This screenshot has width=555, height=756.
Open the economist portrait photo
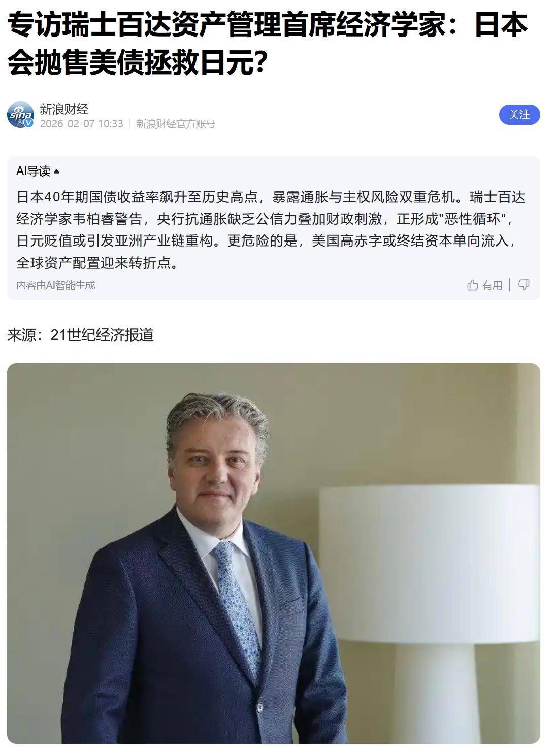click(x=274, y=554)
